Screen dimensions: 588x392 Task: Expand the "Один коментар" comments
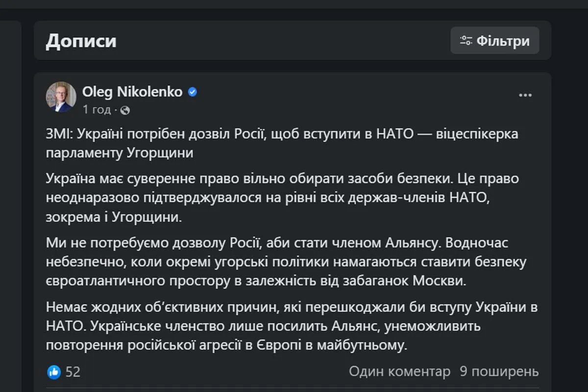pos(399,372)
